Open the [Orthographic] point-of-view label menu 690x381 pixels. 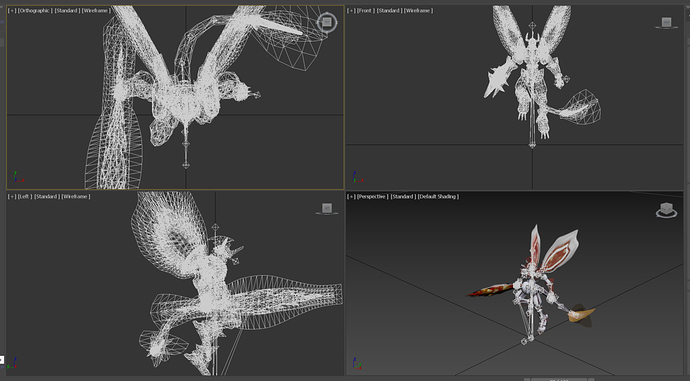coord(35,11)
